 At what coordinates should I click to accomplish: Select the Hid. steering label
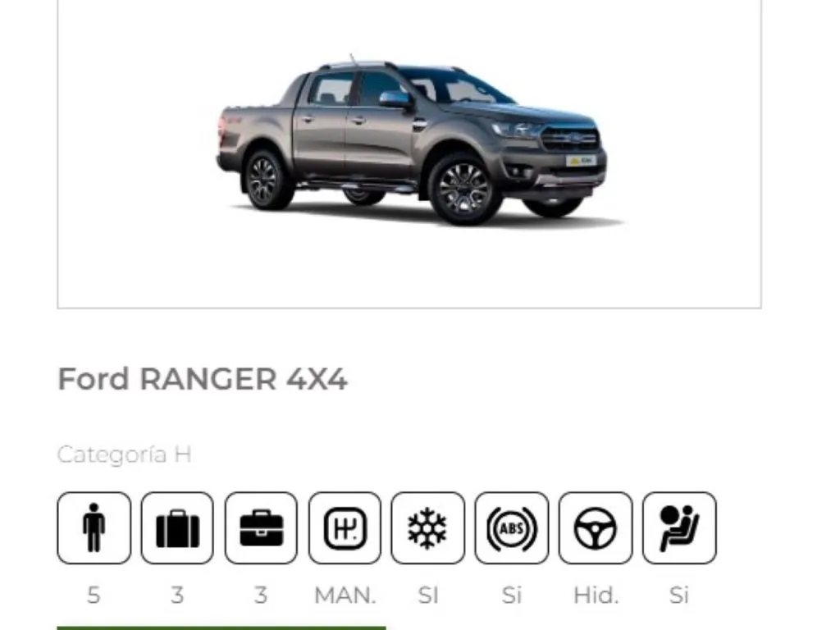(x=596, y=596)
